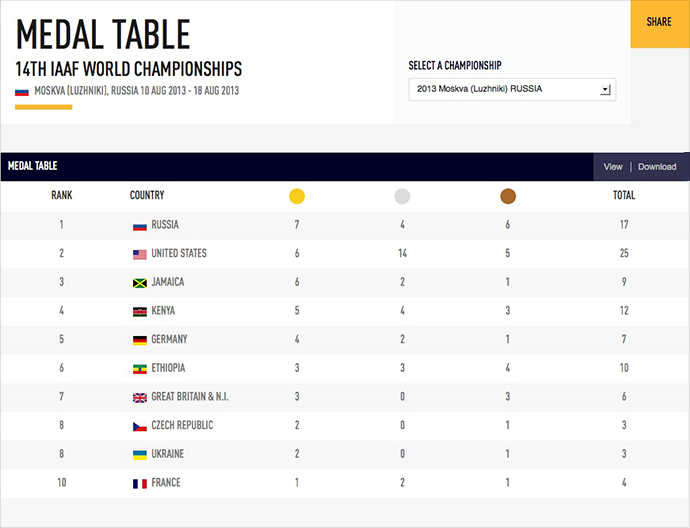The height and width of the screenshot is (528, 690).
Task: Click the championship dropdown arrow
Action: (x=606, y=90)
